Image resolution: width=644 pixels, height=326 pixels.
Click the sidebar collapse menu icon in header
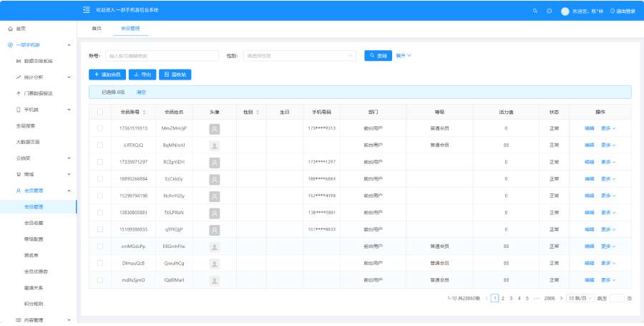pyautogui.click(x=87, y=10)
